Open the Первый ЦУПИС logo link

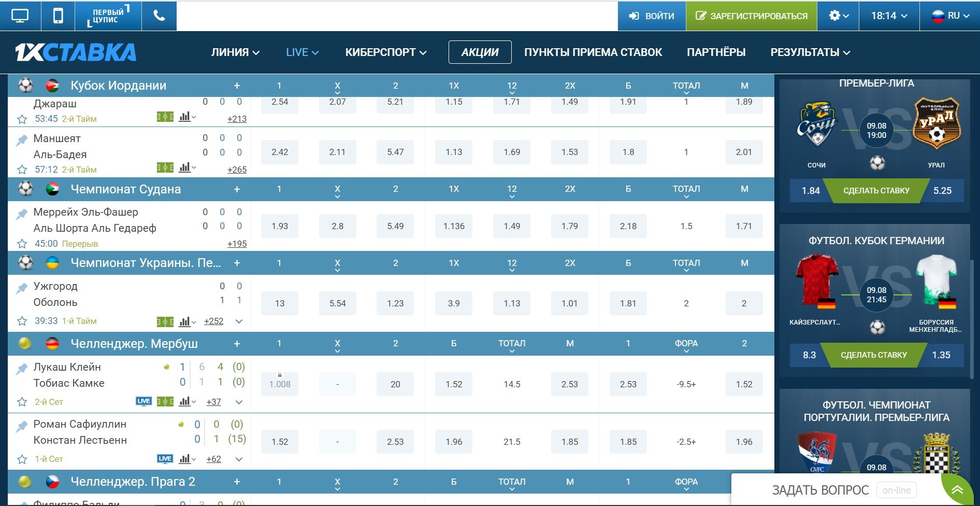click(108, 16)
